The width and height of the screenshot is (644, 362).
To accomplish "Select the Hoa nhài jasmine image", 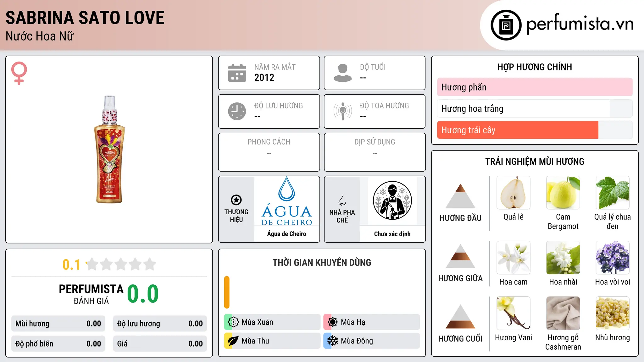I will [x=563, y=258].
